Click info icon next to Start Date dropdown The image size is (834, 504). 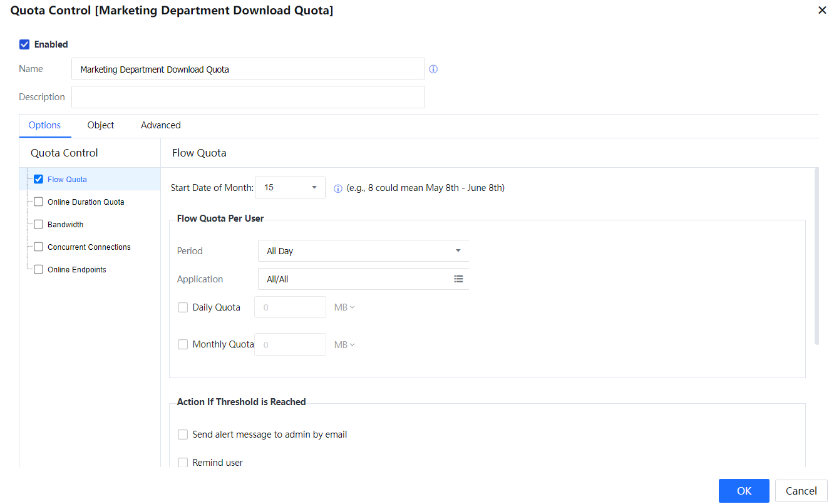coord(338,188)
